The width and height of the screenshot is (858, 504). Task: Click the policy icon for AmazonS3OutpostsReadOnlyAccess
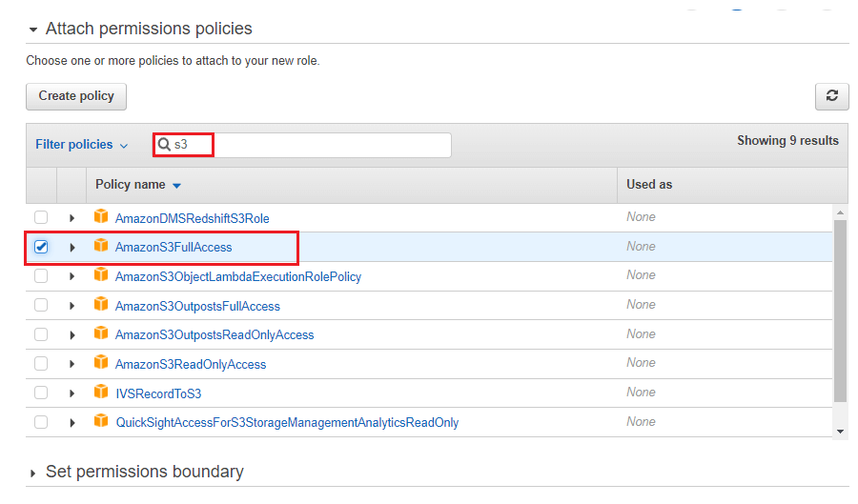pos(101,333)
